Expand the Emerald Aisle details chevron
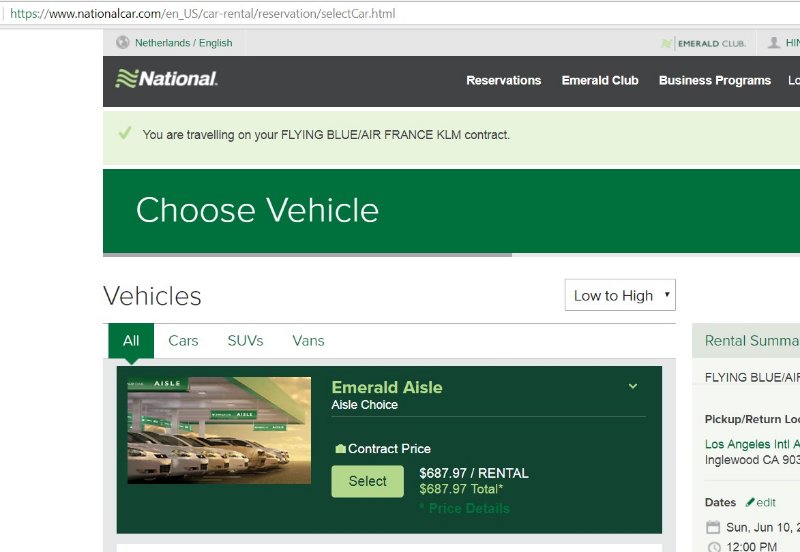The width and height of the screenshot is (800, 552). [x=632, y=386]
